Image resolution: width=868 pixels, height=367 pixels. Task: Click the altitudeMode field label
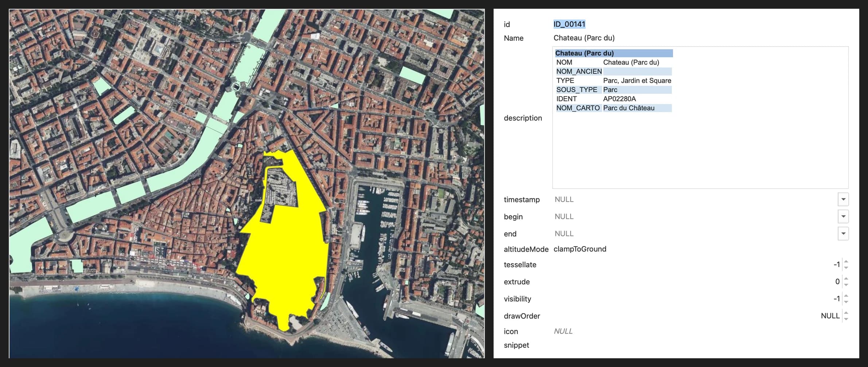(x=526, y=249)
